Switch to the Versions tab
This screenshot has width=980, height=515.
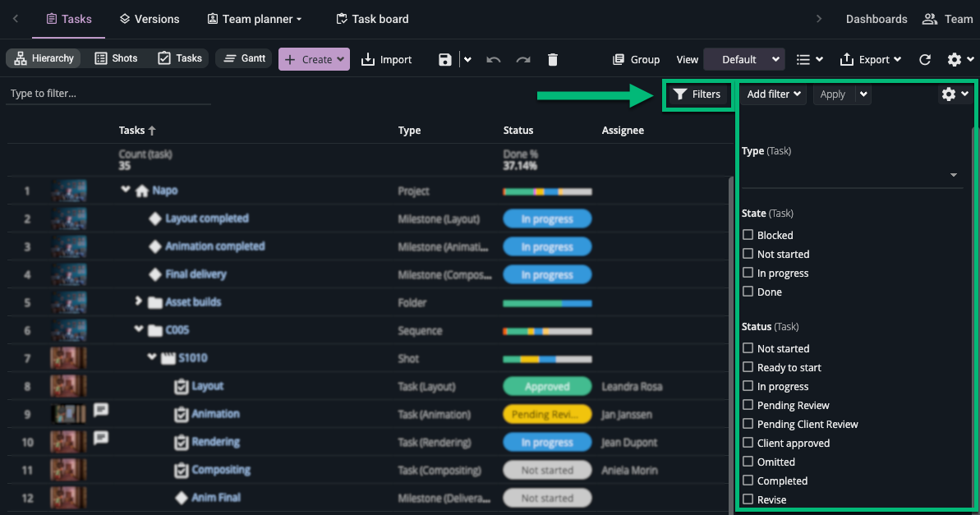[150, 19]
